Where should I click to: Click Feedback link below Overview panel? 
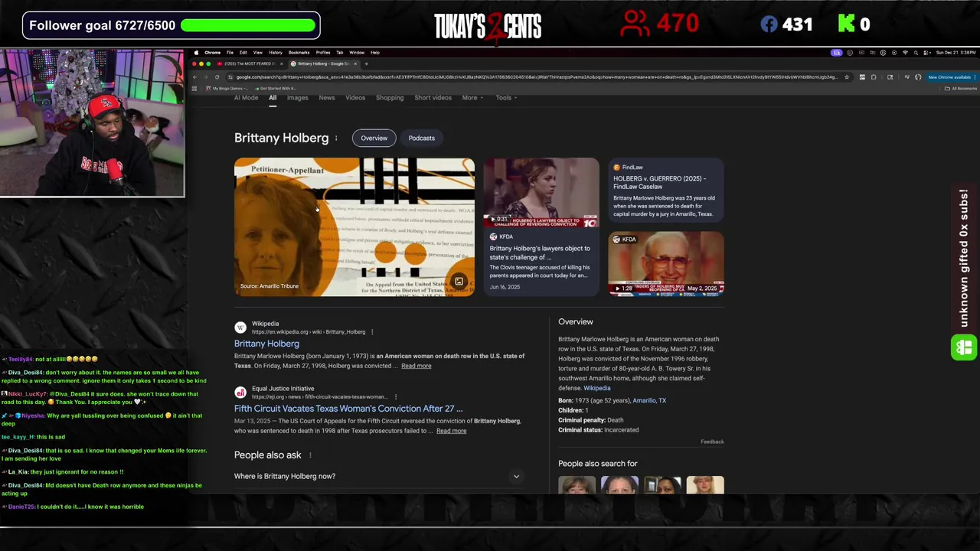(712, 442)
